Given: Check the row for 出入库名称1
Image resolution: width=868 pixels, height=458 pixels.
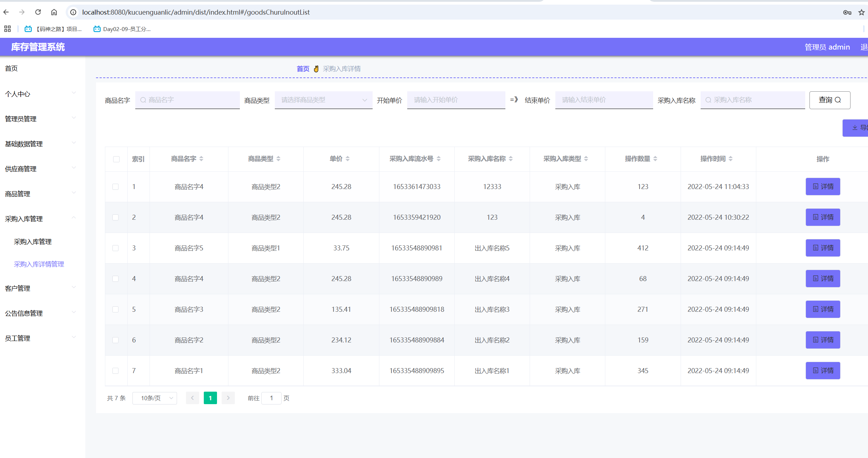Looking at the screenshot, I should pyautogui.click(x=115, y=371).
